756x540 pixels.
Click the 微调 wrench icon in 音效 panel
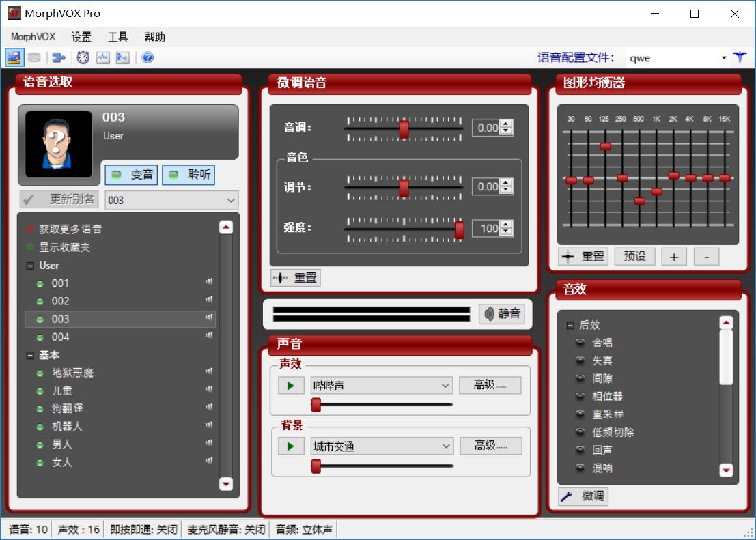click(x=584, y=497)
